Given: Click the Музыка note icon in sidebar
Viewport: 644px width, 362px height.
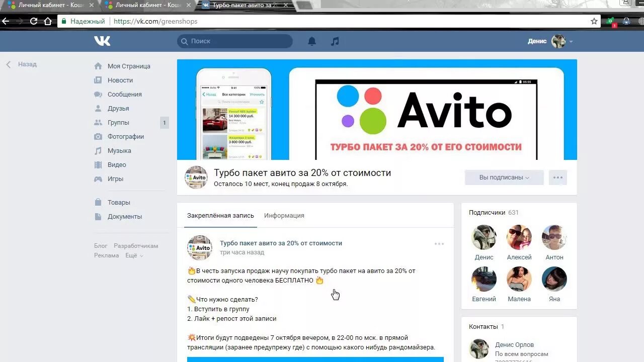Looking at the screenshot, I should (98, 150).
